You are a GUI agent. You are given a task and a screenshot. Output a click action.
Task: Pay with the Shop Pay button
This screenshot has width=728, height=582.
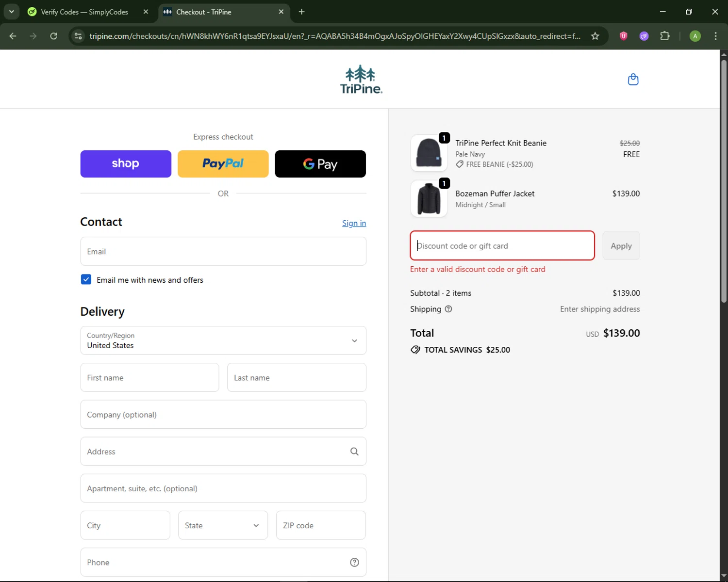126,164
